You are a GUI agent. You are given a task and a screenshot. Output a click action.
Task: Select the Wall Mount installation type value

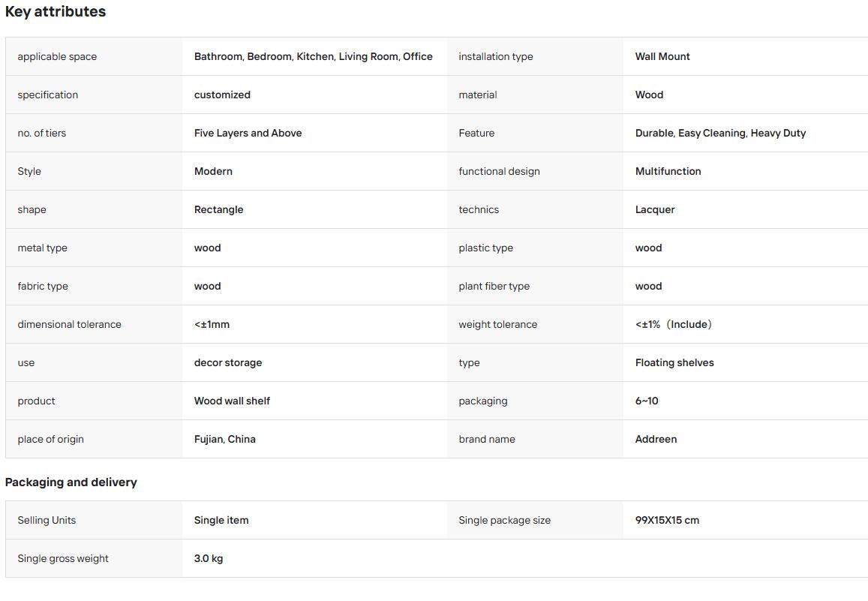pos(662,56)
